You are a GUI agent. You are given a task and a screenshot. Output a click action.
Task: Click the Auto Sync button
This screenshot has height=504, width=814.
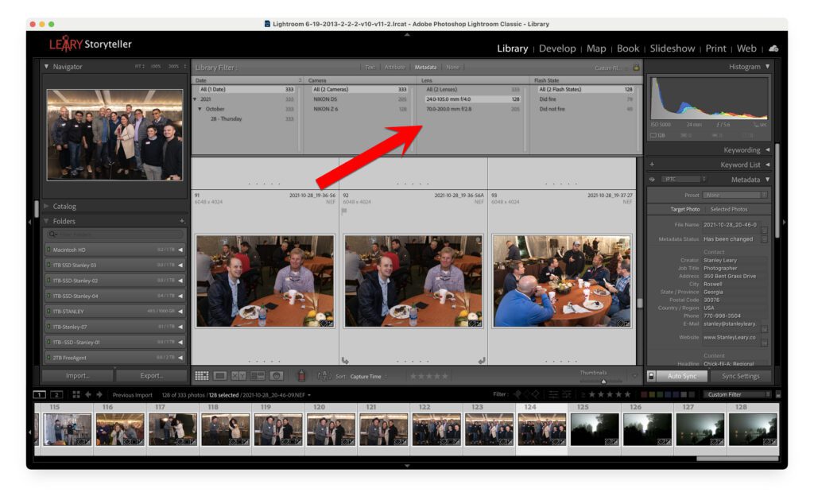[681, 376]
